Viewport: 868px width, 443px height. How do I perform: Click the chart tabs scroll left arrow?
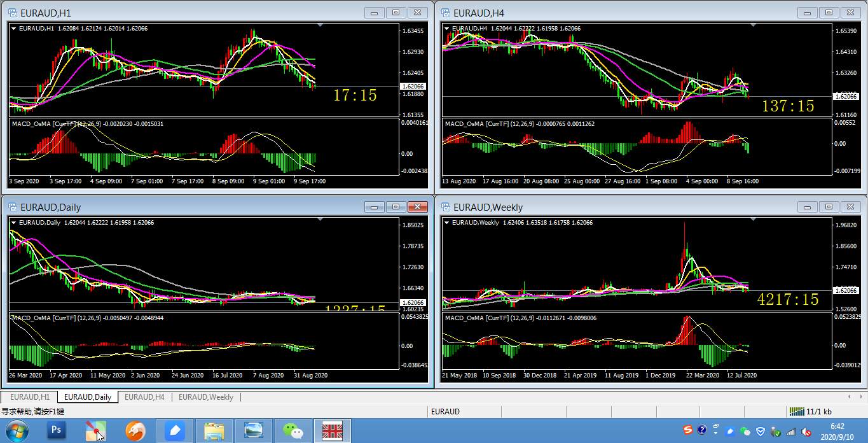click(x=850, y=397)
